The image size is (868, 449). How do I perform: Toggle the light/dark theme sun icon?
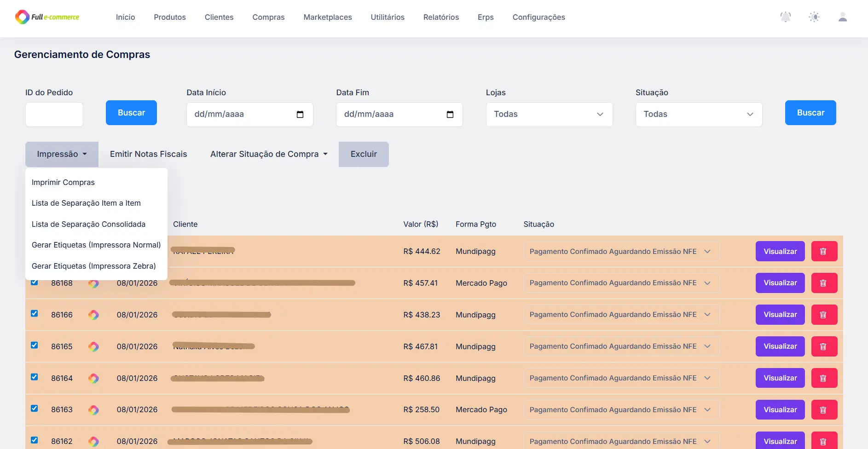point(814,17)
